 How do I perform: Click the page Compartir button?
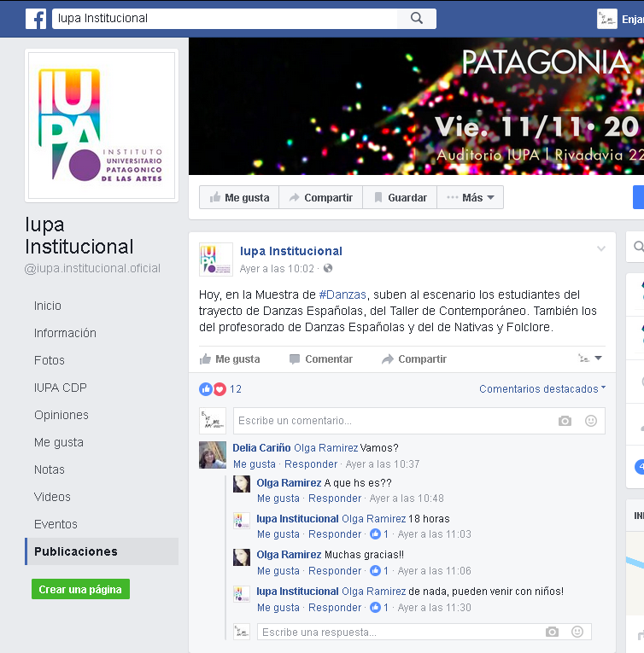(321, 197)
